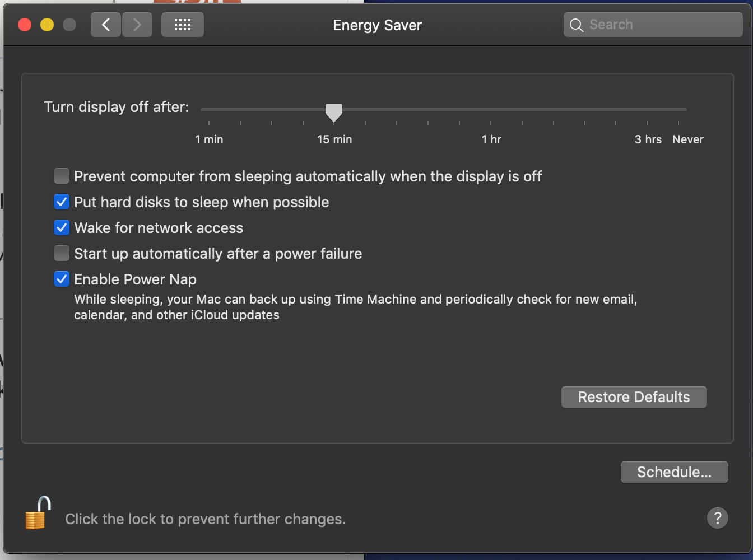The height and width of the screenshot is (560, 753).
Task: Click the Restore Defaults button
Action: [x=634, y=397]
